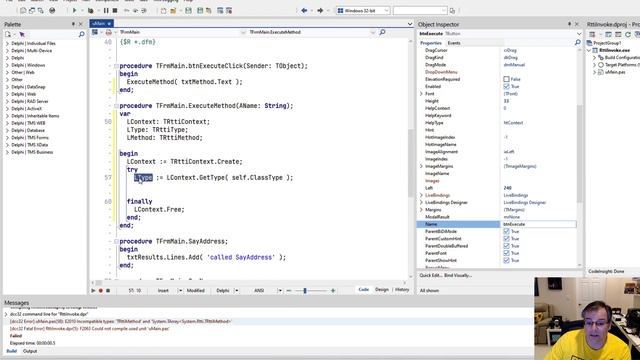Expand Delphi | Individual Files palette category
Screen dimensions: 640x360
click(7, 43)
